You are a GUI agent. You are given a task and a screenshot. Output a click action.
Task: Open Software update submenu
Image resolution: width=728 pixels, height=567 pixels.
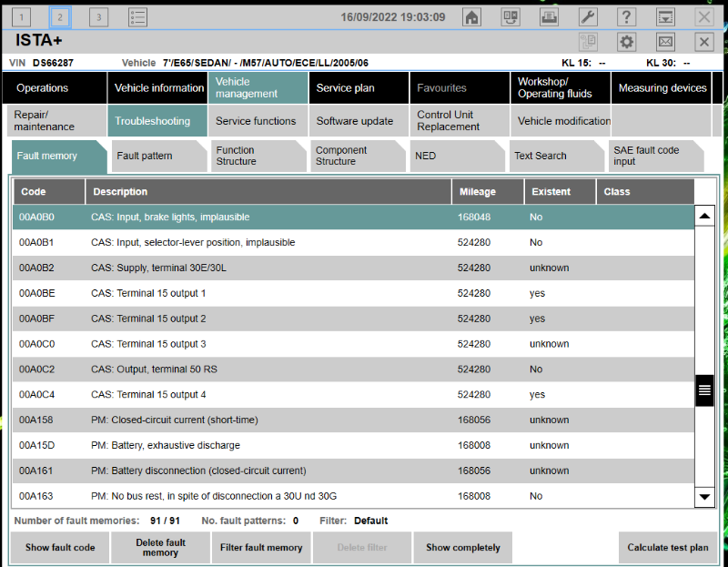(359, 121)
